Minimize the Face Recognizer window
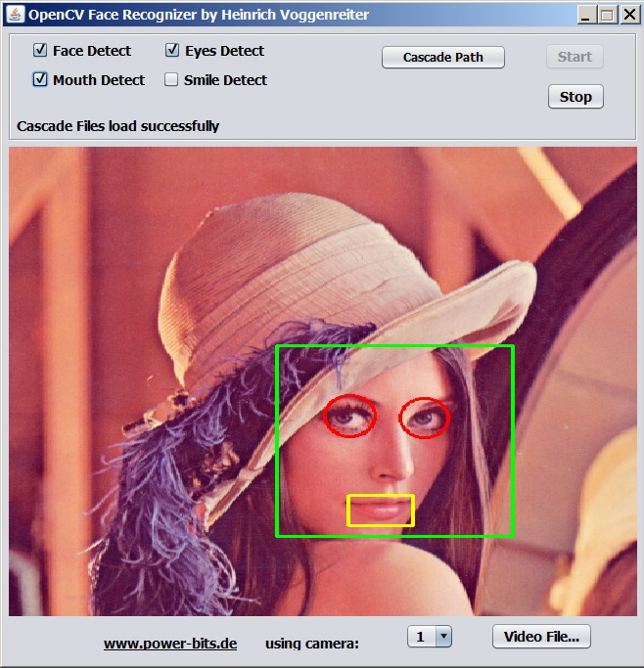644x668 pixels. coord(585,15)
